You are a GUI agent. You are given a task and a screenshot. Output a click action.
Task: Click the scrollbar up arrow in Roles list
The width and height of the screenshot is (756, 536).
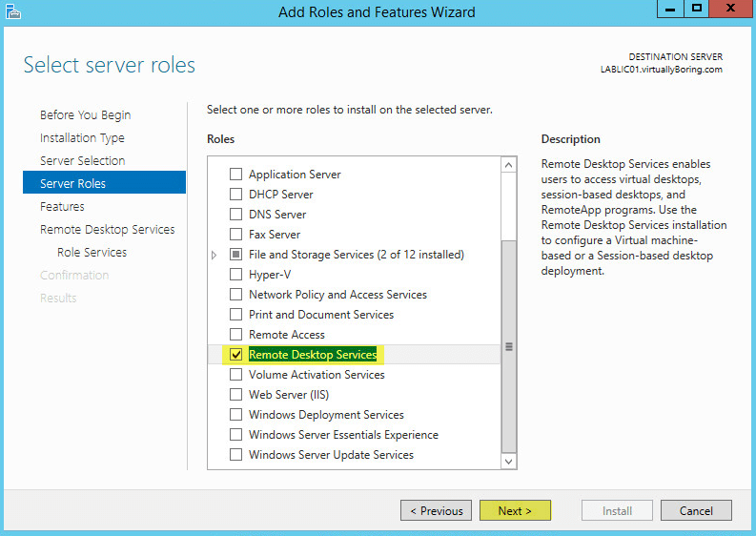[x=508, y=166]
